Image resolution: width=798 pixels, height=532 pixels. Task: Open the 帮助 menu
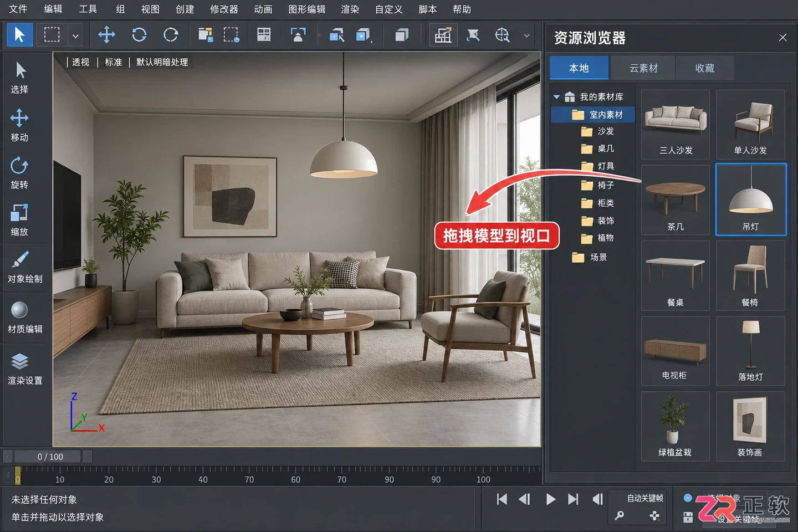tap(462, 9)
